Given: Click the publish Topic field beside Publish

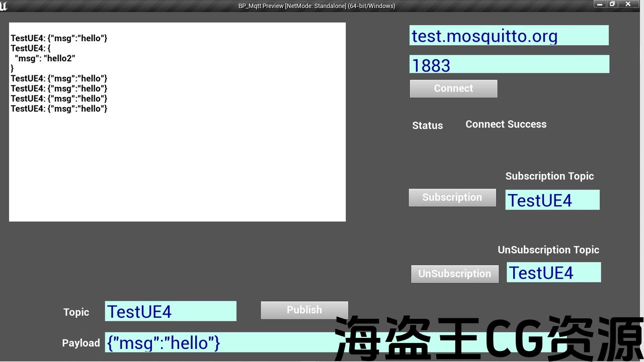Looking at the screenshot, I should 170,312.
